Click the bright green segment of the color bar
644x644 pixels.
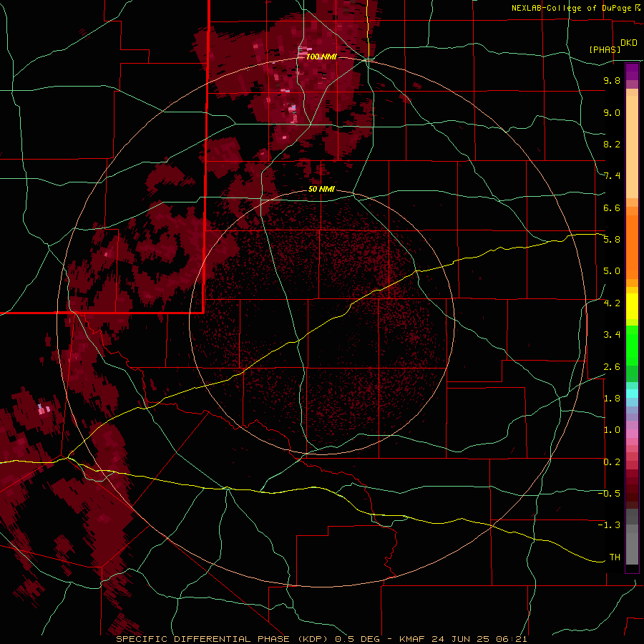click(x=632, y=346)
